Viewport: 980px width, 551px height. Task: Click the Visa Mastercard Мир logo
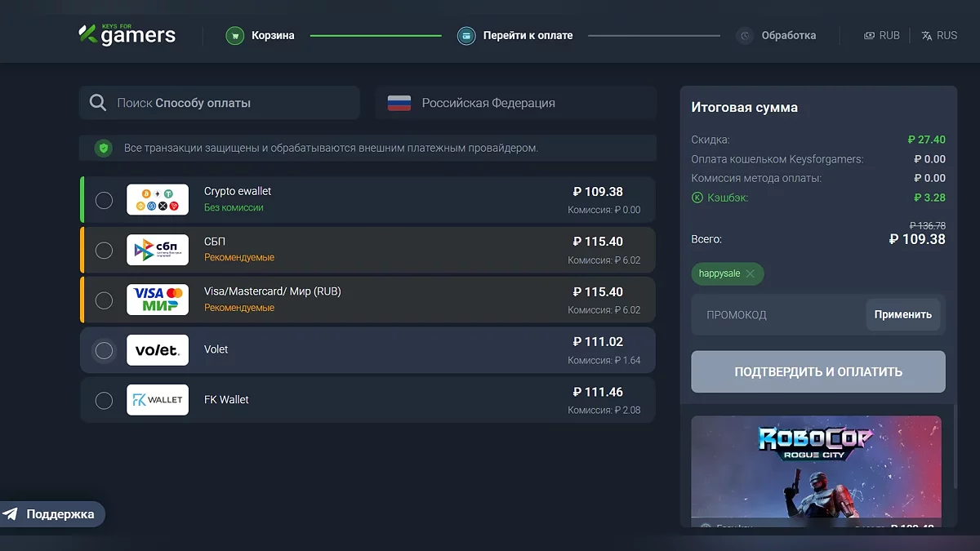158,300
